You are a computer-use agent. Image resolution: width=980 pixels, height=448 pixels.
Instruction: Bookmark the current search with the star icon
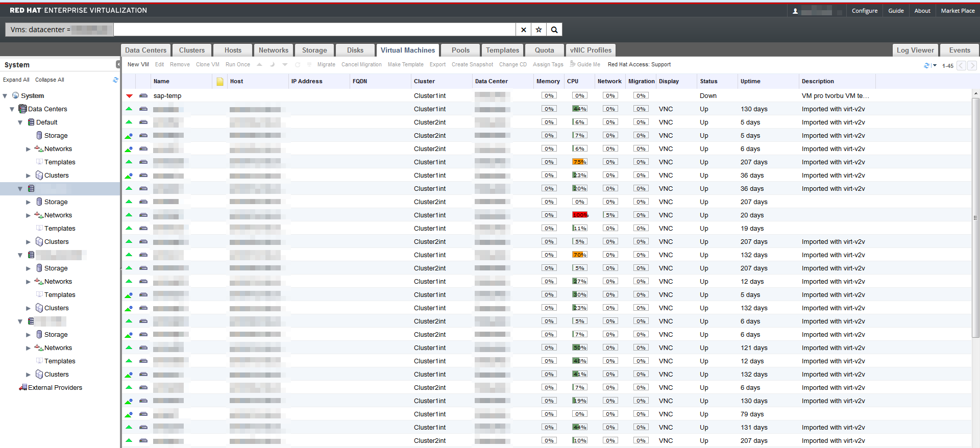point(538,30)
